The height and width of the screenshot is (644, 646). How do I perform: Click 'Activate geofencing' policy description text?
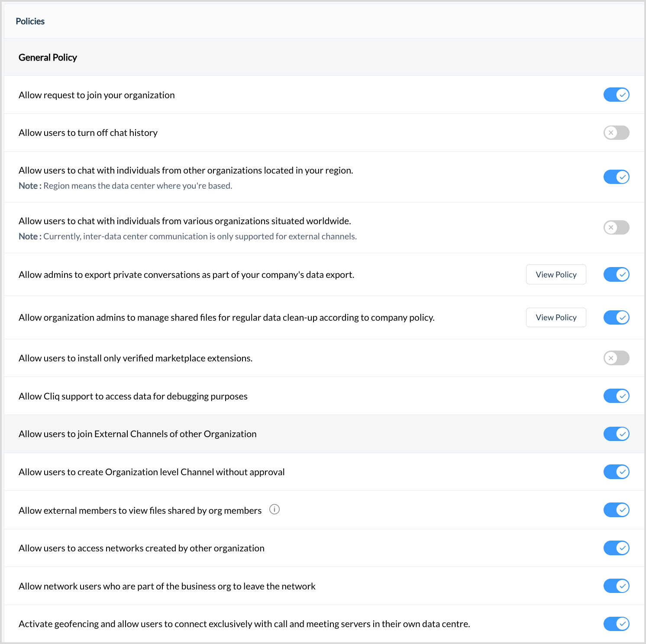244,624
